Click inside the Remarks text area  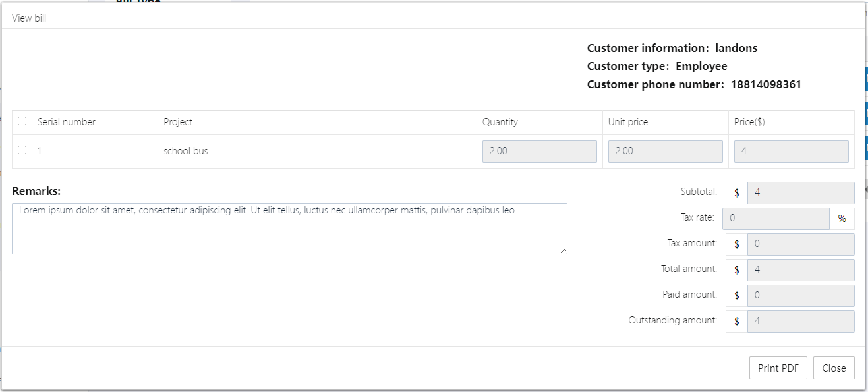(289, 228)
